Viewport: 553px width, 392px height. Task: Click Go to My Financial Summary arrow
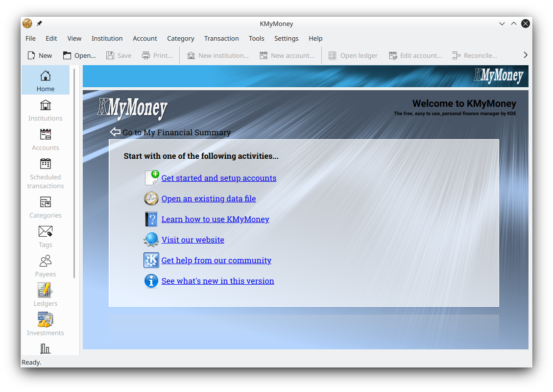(116, 132)
